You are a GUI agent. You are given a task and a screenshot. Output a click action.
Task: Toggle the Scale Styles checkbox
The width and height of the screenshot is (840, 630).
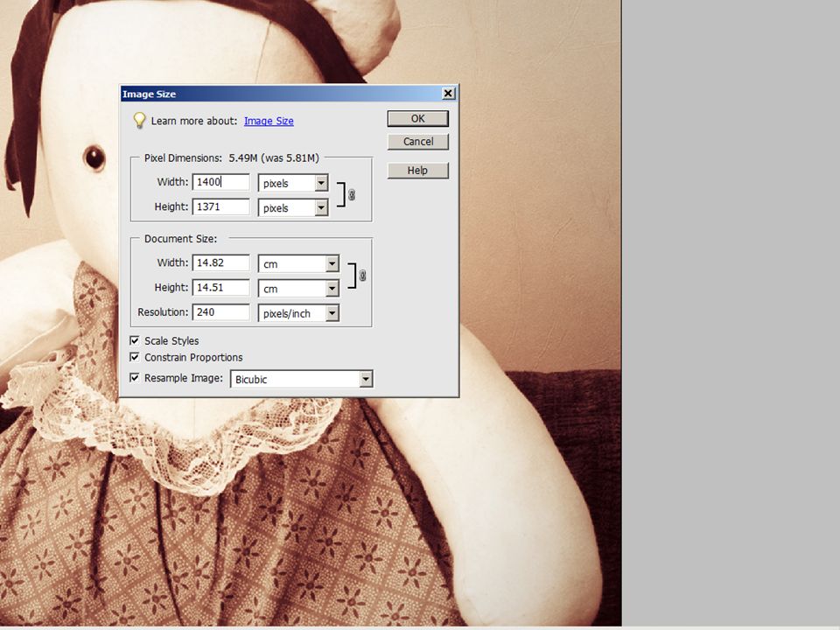click(135, 340)
